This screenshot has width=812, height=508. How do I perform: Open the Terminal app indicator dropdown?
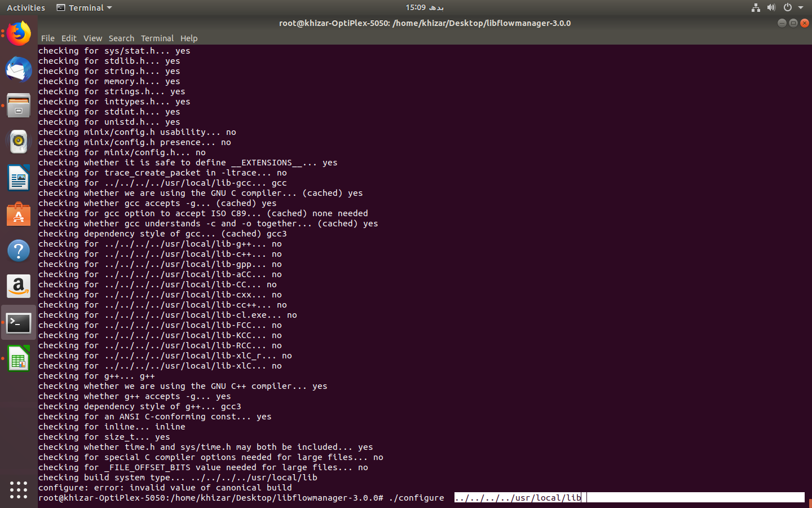83,7
